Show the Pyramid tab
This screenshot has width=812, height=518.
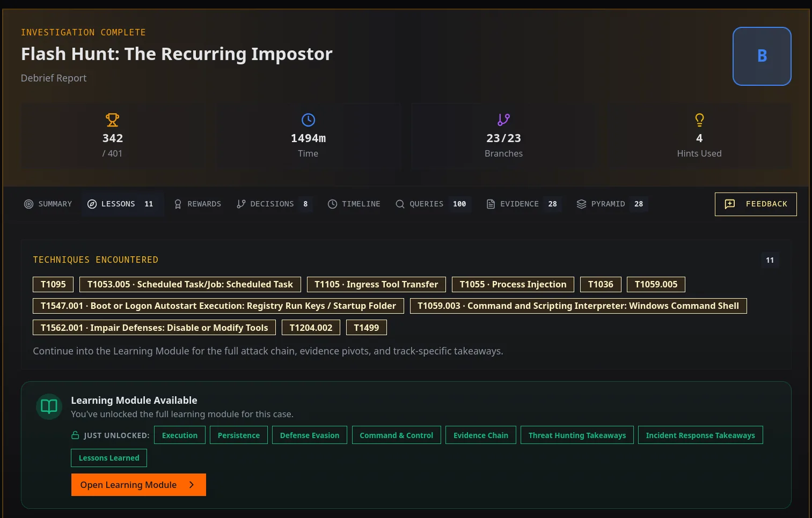click(612, 204)
